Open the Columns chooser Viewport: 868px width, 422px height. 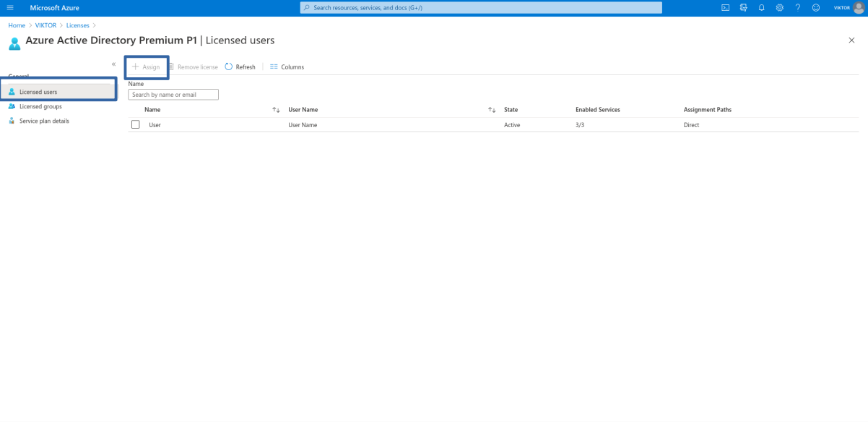point(287,67)
